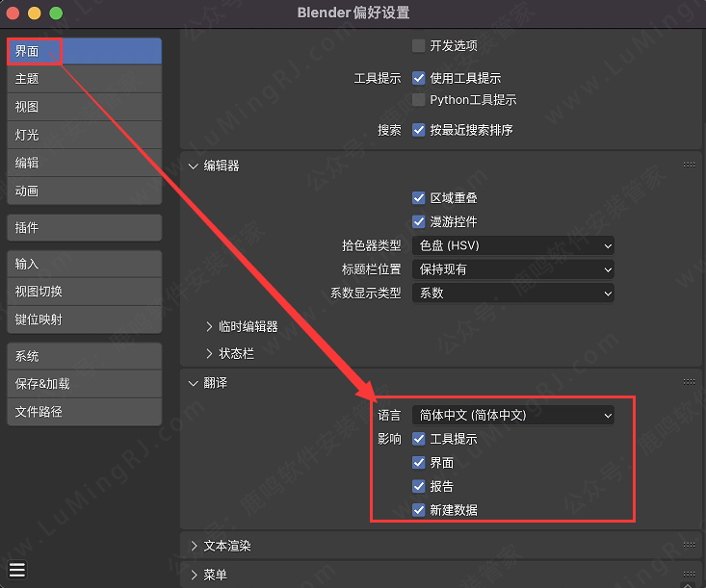The width and height of the screenshot is (706, 588).
Task: Toggle the 使用工具提示 checkbox
Action: pyautogui.click(x=418, y=78)
